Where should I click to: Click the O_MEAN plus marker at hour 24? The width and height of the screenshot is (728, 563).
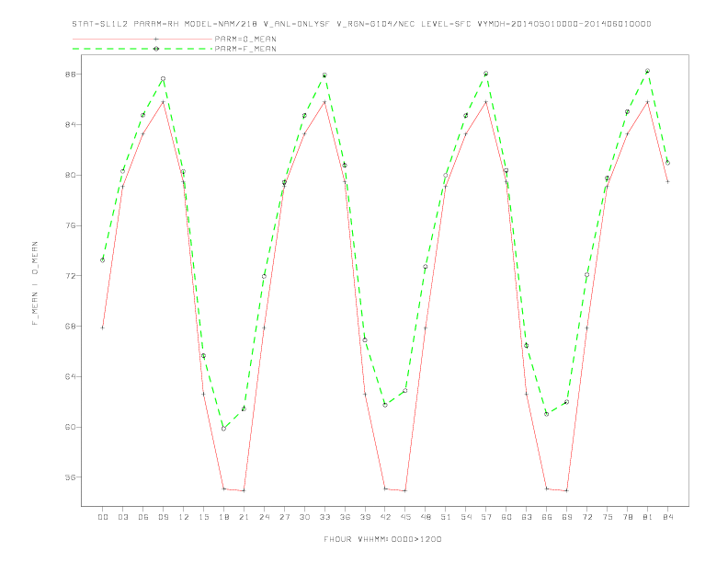(264, 327)
